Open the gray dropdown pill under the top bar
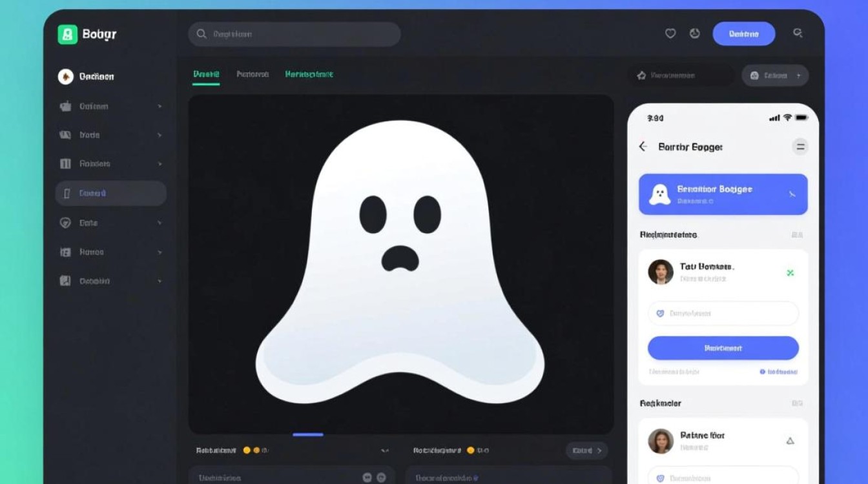The height and width of the screenshot is (484, 868). [x=774, y=76]
